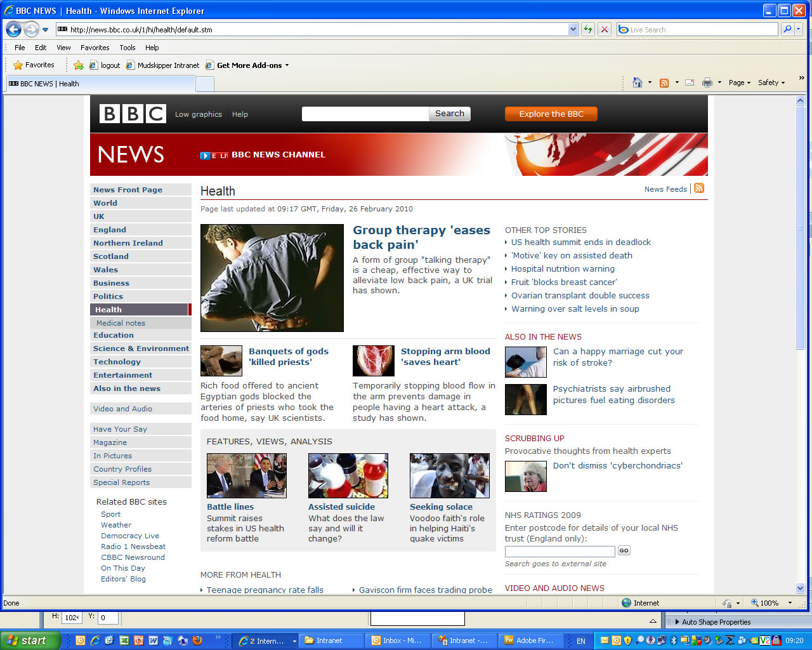Image resolution: width=812 pixels, height=650 pixels.
Task: Open headline Group therapy 'eases back pain'
Action: click(421, 237)
